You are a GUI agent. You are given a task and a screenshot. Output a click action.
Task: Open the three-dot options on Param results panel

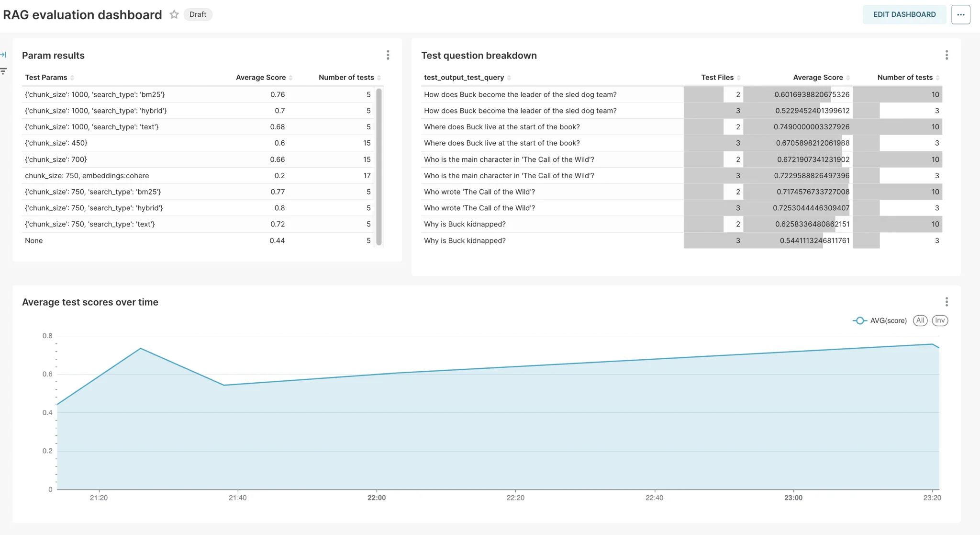click(x=388, y=55)
